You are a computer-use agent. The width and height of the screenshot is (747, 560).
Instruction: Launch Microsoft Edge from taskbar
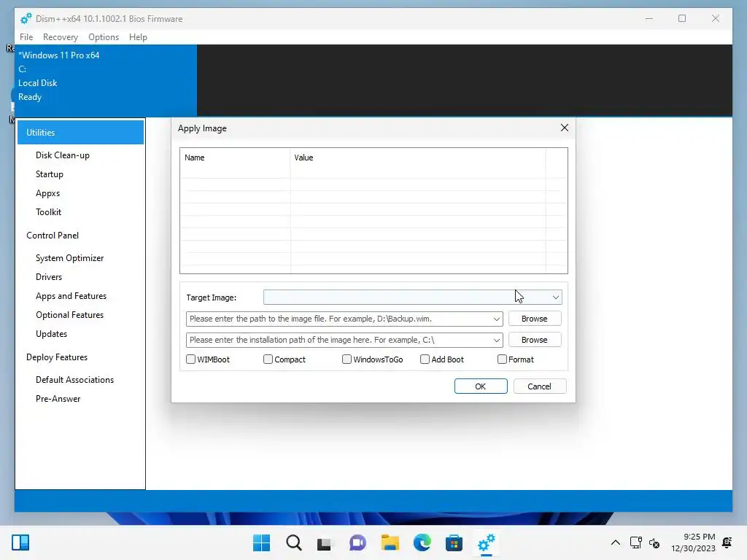422,542
